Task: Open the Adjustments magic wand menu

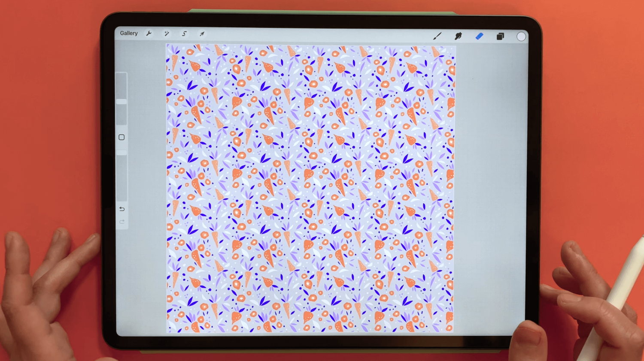Action: [x=167, y=33]
